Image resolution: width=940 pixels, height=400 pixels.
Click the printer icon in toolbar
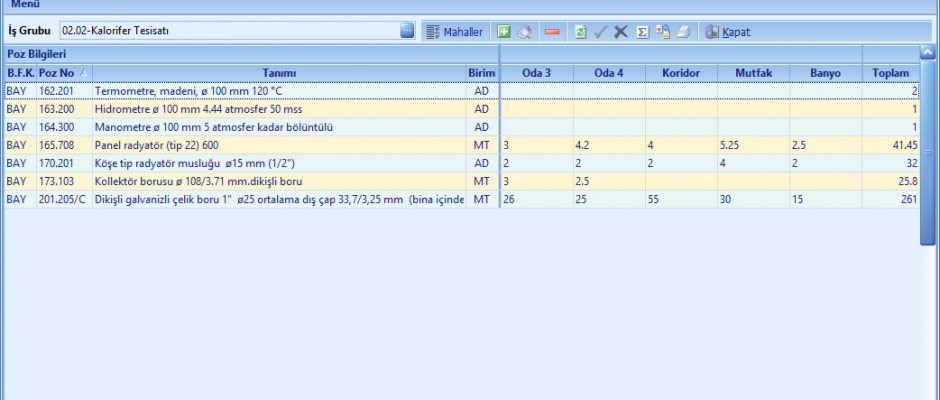point(683,32)
